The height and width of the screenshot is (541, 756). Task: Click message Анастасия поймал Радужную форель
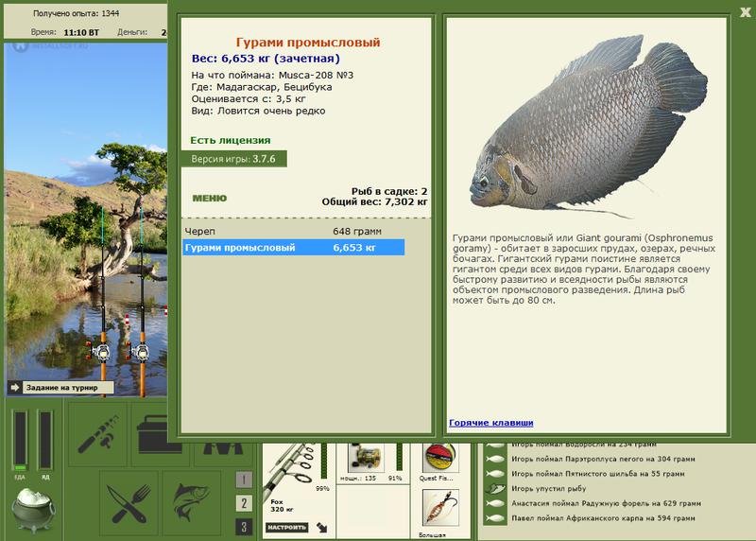pyautogui.click(x=606, y=503)
